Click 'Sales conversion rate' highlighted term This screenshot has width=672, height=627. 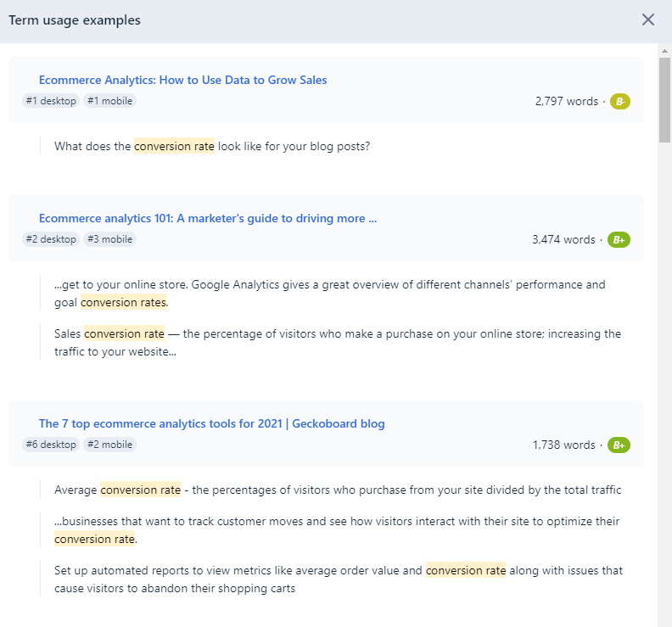pyautogui.click(x=109, y=333)
